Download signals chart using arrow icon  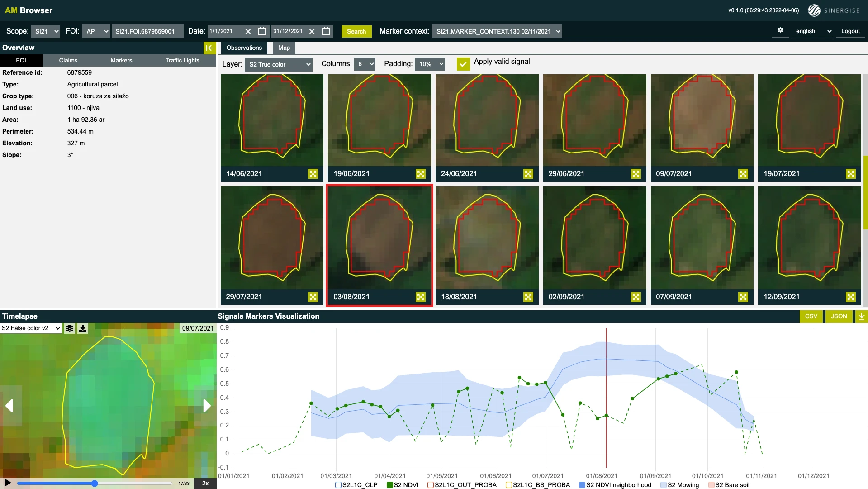pyautogui.click(x=861, y=316)
